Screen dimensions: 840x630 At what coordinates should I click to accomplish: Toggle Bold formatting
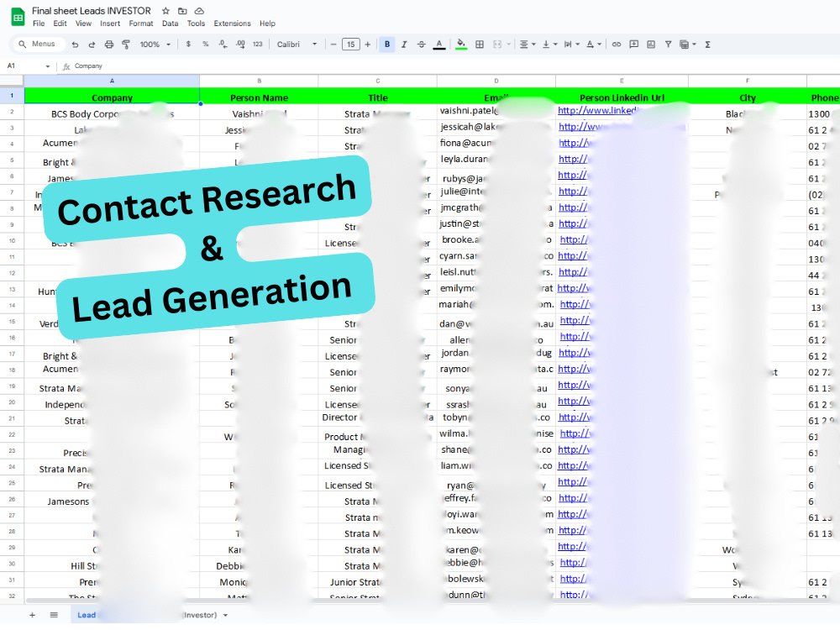[386, 45]
